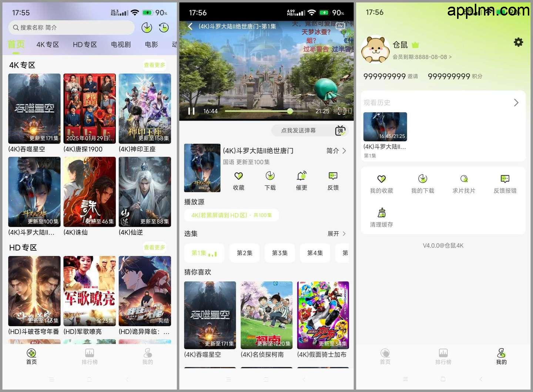533x392 pixels.
Task: Switch to the 电视剧 tab
Action: coord(121,45)
